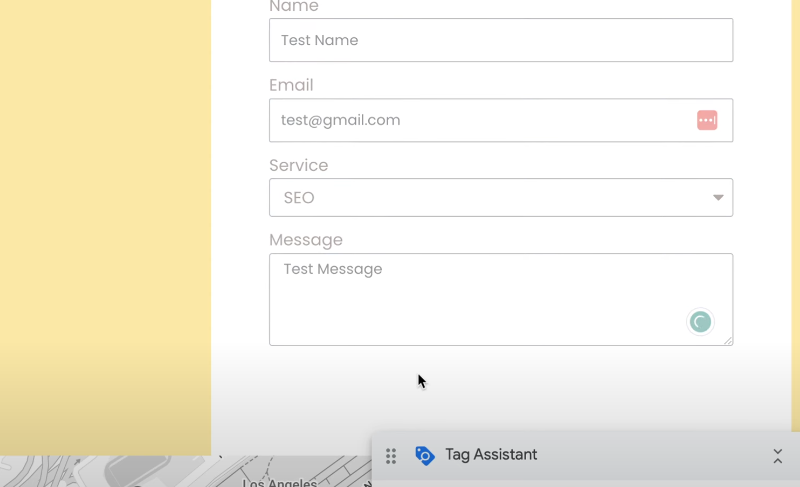Click the Message box resize handle
This screenshot has height=487, width=800.
728,341
